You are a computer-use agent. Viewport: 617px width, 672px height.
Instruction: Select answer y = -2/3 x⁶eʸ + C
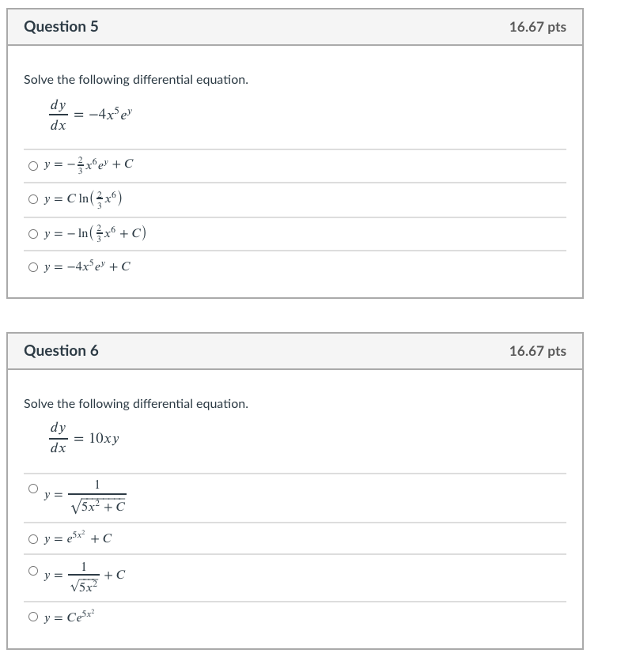point(32,164)
